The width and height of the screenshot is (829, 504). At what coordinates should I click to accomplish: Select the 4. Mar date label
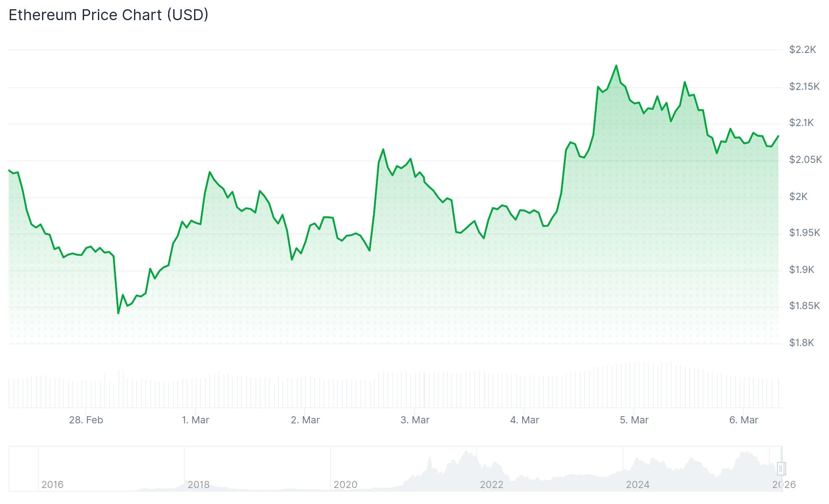pos(524,420)
